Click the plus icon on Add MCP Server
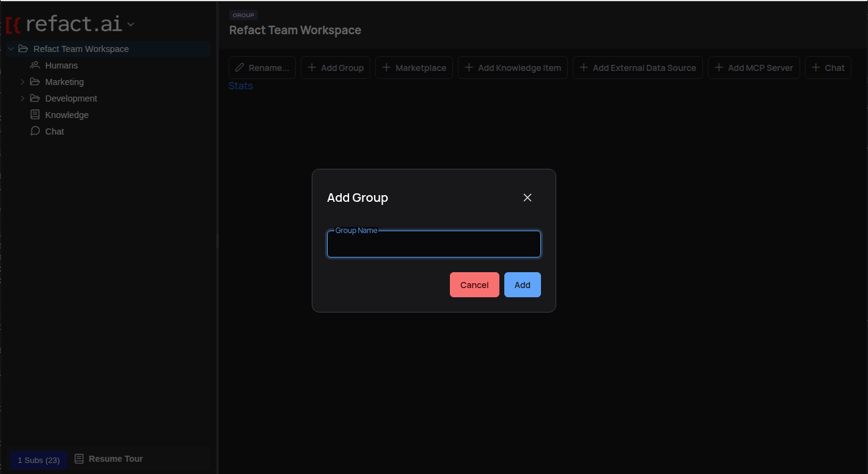The image size is (868, 474). pyautogui.click(x=718, y=67)
